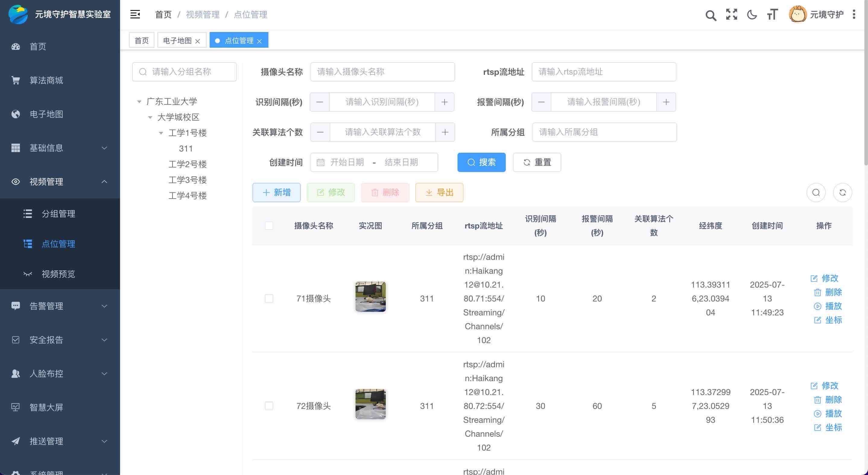Click the blue 搜索 button

click(x=481, y=162)
